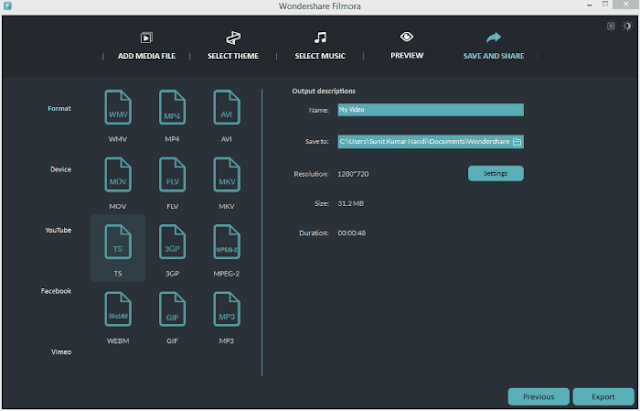640x411 pixels.
Task: Select the MKV format icon
Action: pos(227,175)
